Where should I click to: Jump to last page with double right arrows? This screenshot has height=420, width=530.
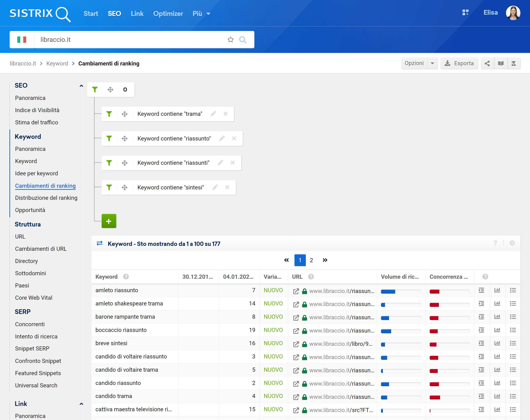coord(325,260)
